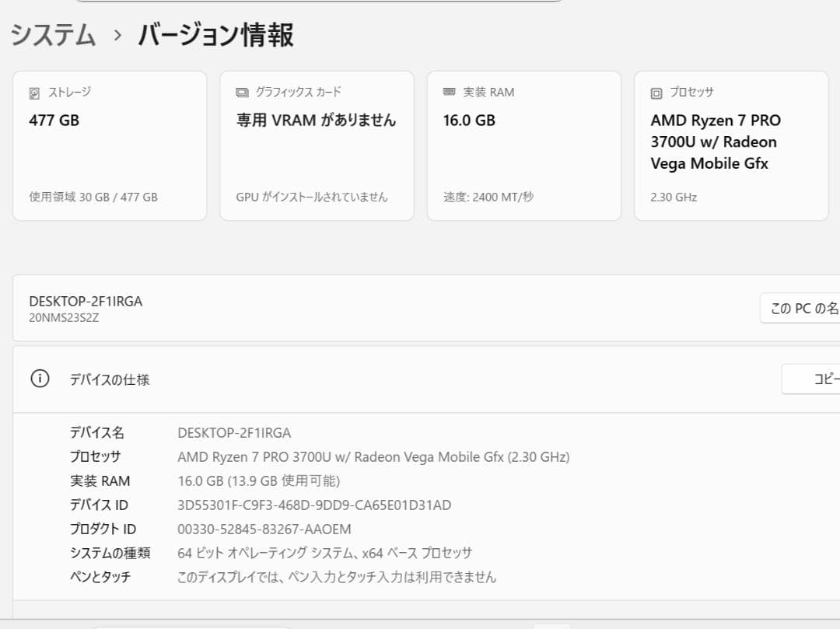Click the info icon beside デバイスの仕様
This screenshot has width=840, height=629.
click(39, 379)
